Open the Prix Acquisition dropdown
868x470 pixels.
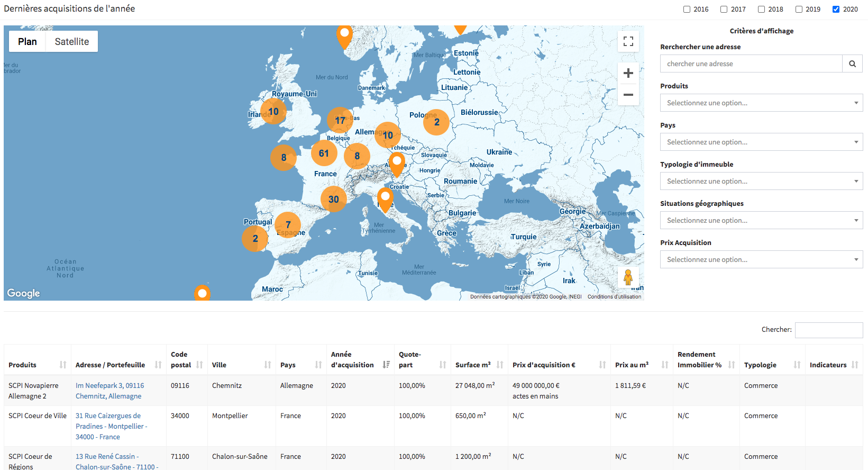pos(761,259)
